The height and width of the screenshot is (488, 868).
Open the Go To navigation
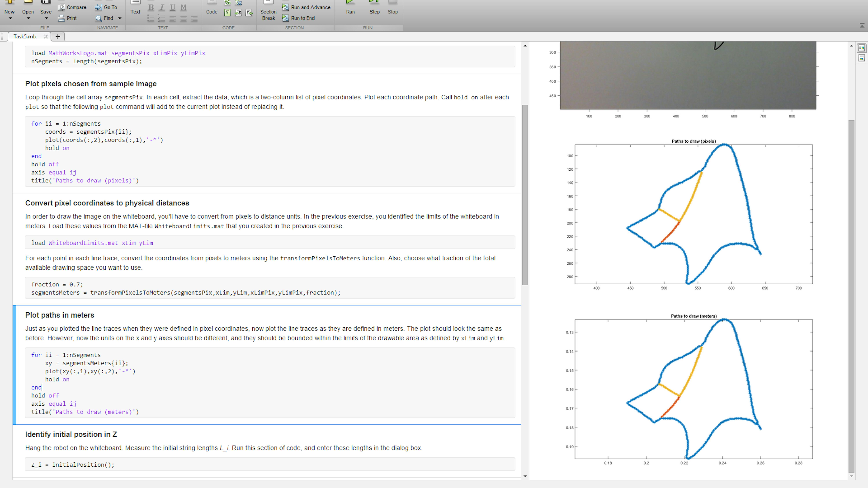point(106,7)
